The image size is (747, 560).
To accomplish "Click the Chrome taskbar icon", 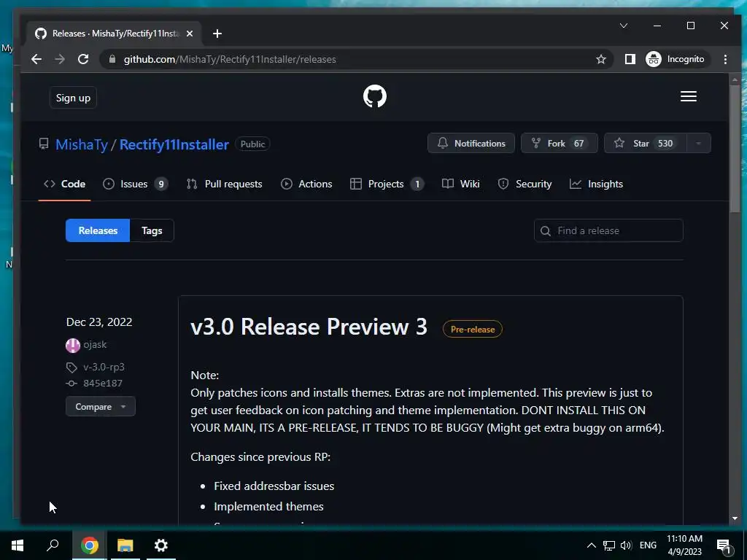I will 89,545.
